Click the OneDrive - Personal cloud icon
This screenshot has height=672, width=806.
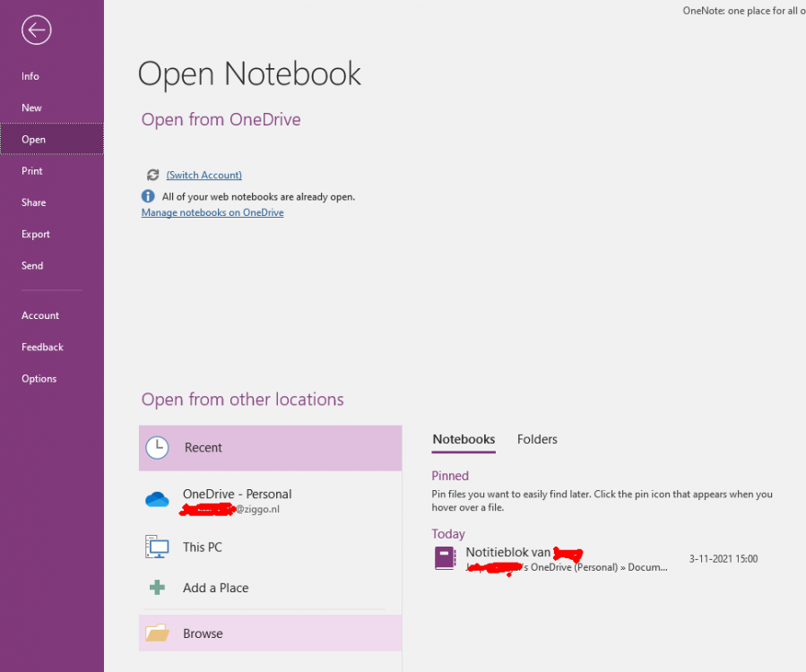click(157, 500)
